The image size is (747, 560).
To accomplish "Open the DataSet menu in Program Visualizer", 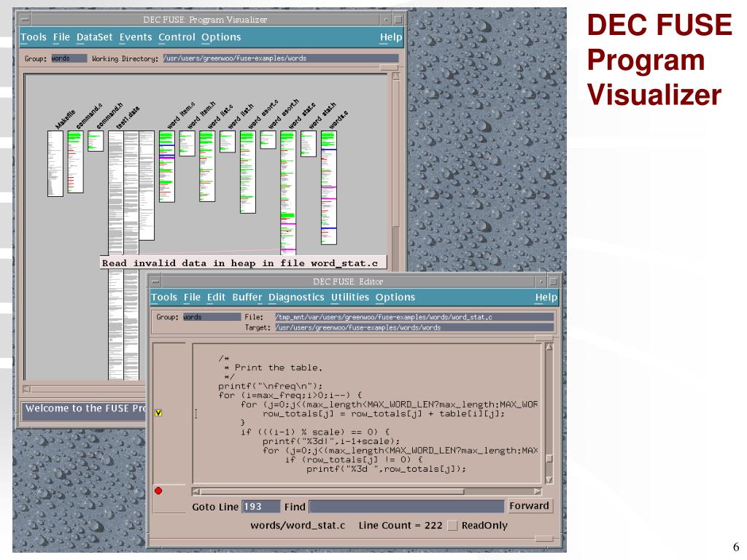I will 94,37.
